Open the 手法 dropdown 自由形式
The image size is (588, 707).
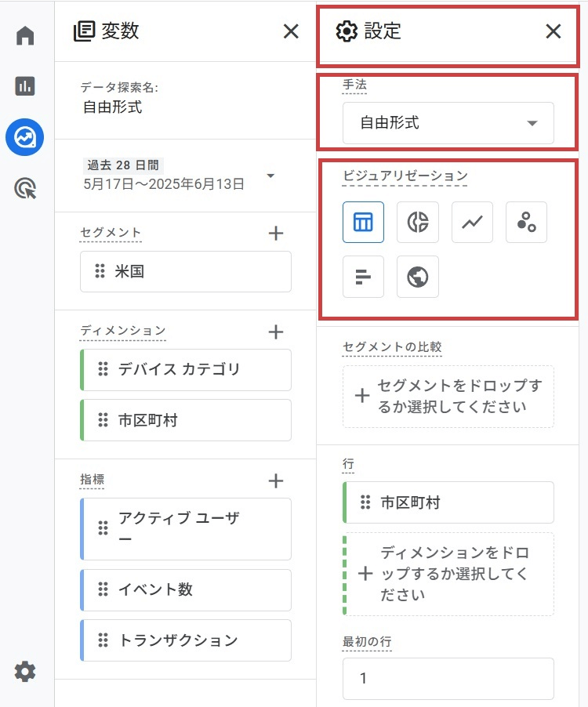pyautogui.click(x=448, y=123)
